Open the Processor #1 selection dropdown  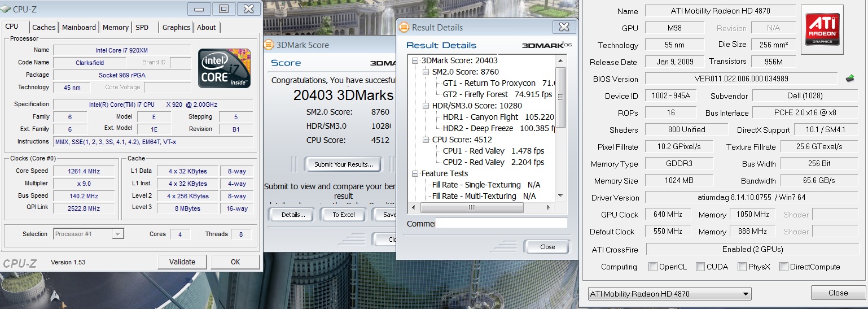pos(89,234)
